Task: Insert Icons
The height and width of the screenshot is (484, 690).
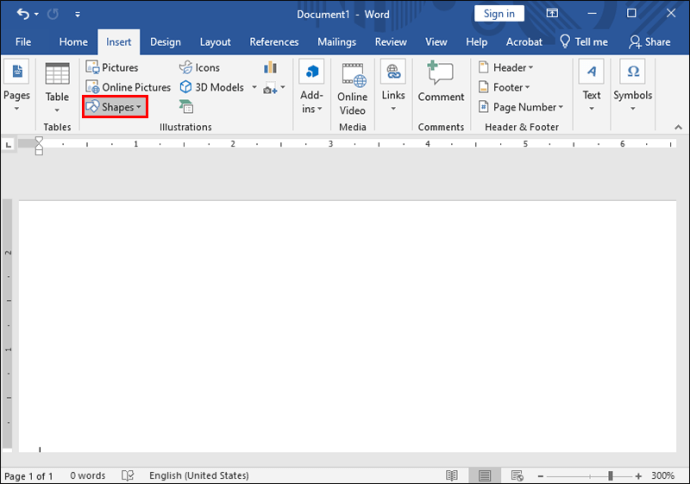Action: point(199,67)
